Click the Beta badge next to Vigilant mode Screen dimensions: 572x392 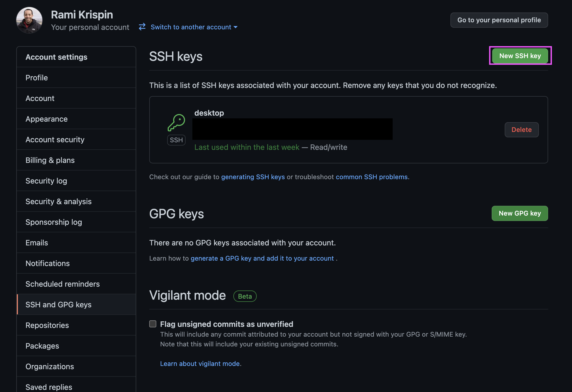244,296
